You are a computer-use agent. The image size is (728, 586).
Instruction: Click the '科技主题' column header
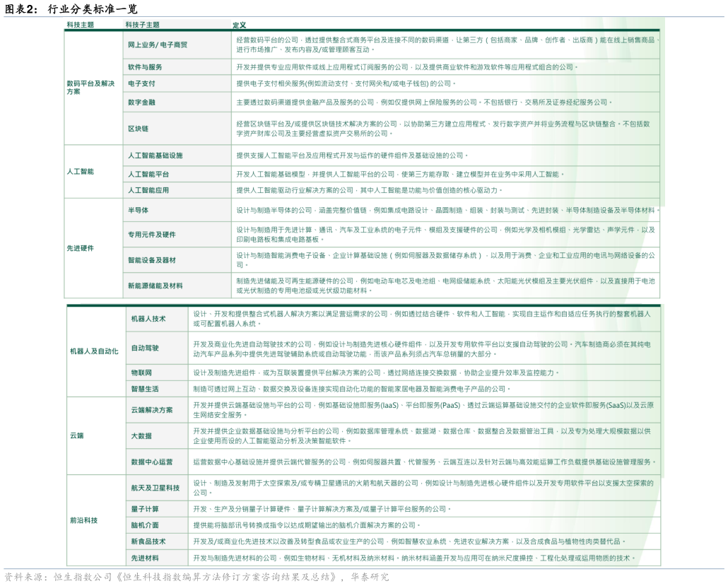pyautogui.click(x=81, y=25)
